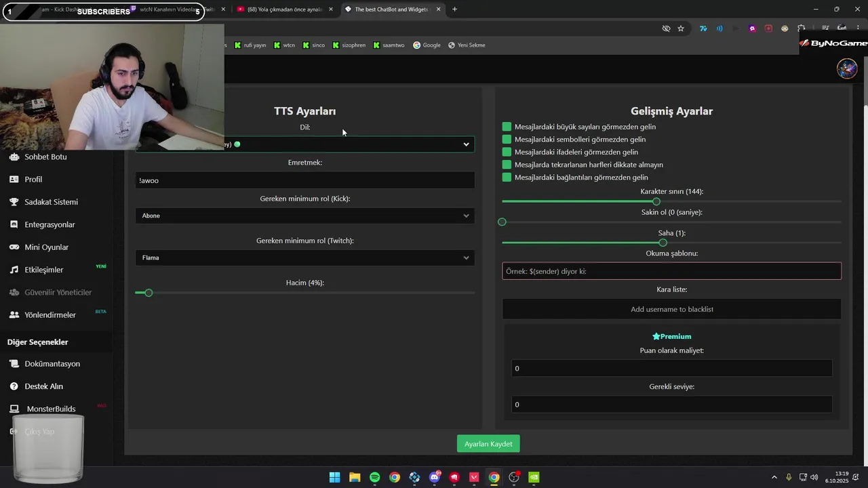Open Discord from the taskbar

pyautogui.click(x=435, y=477)
